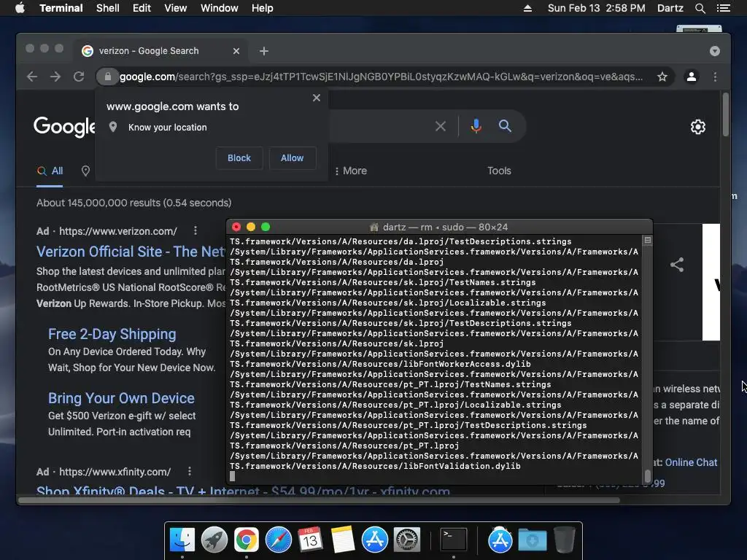Open System Preferences from the Dock
Image resolution: width=747 pixels, height=560 pixels.
click(407, 540)
